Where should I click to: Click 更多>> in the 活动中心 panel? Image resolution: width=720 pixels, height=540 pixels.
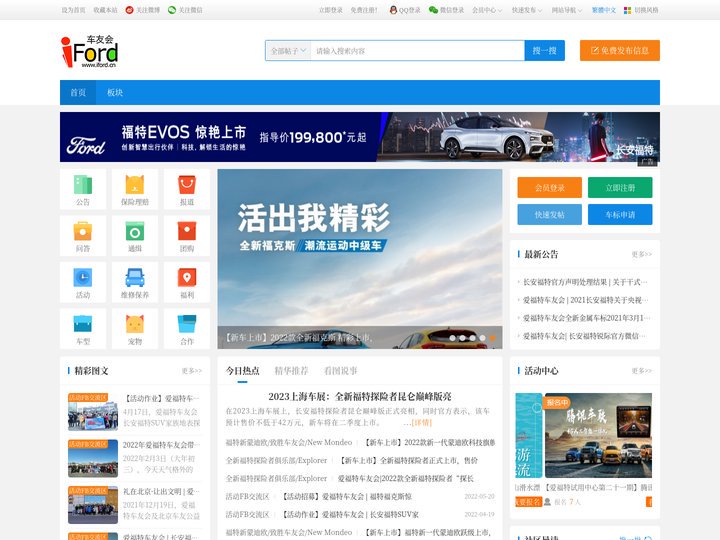pyautogui.click(x=641, y=371)
